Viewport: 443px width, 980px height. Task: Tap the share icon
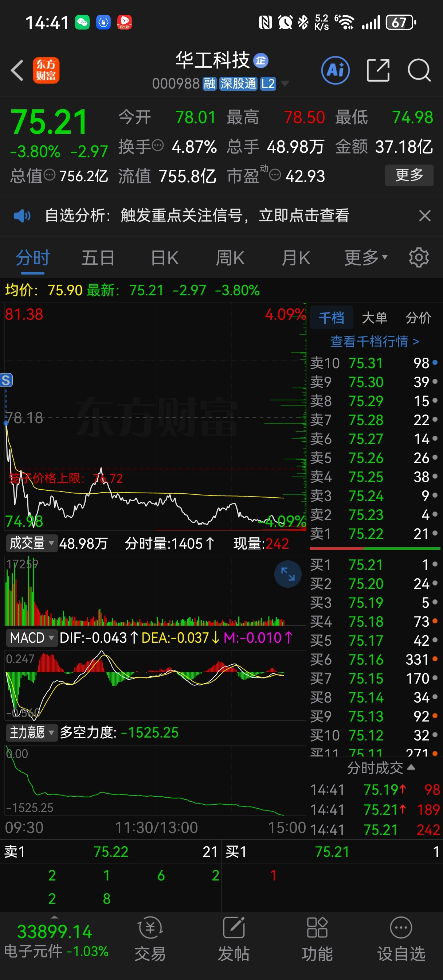click(378, 70)
